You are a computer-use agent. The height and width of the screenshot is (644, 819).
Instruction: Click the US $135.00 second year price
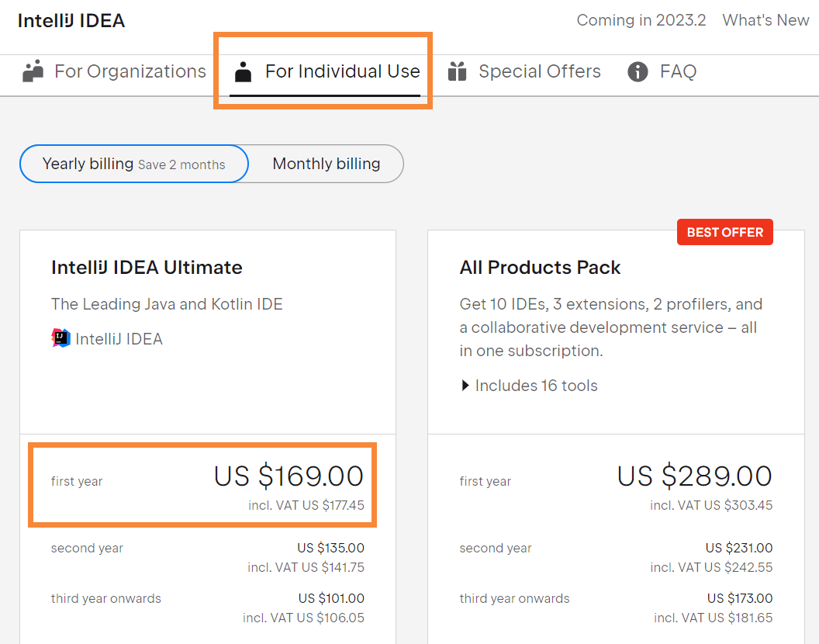click(331, 548)
